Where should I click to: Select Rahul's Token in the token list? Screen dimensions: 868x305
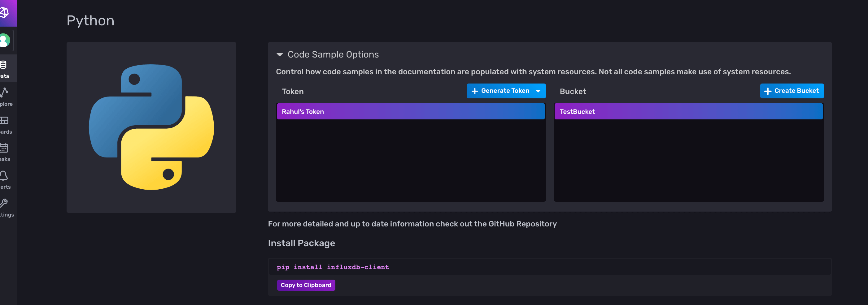410,111
